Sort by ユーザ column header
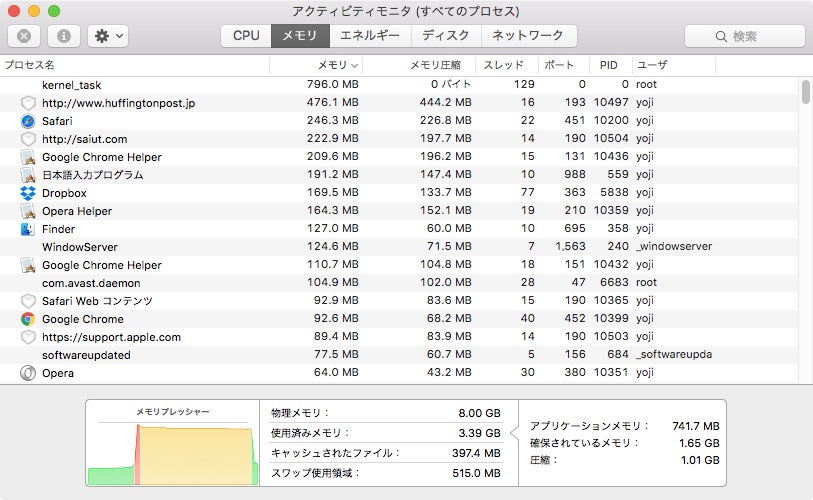 (674, 65)
